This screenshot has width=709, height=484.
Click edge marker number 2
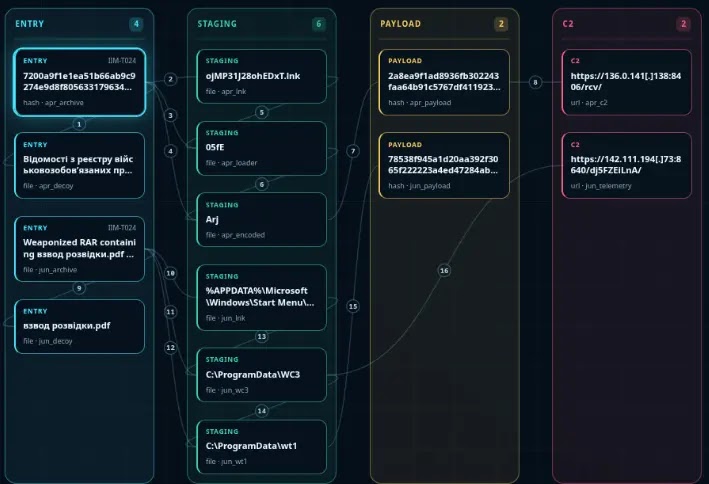[x=170, y=79]
